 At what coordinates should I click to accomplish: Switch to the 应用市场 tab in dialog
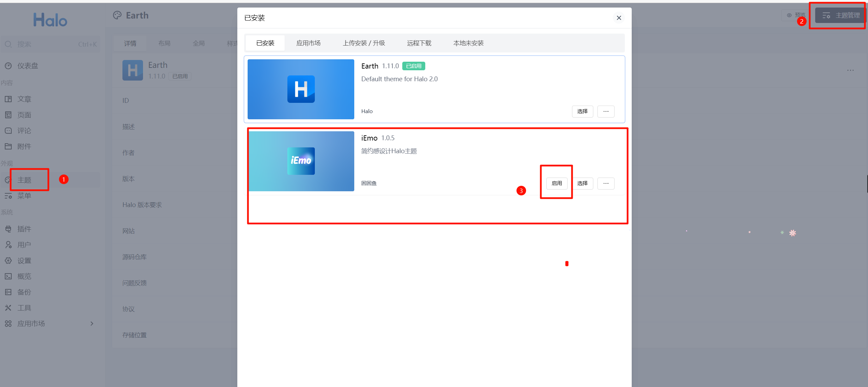(308, 43)
